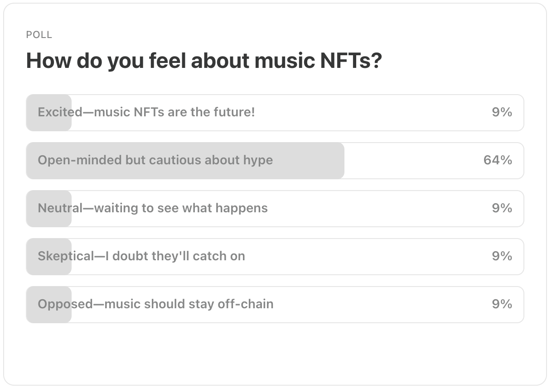Click the 64% result percentage
The height and width of the screenshot is (392, 552).
498,160
